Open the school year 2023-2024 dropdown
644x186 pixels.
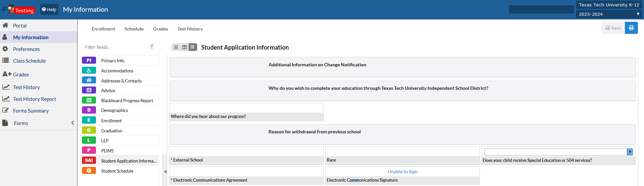point(609,14)
